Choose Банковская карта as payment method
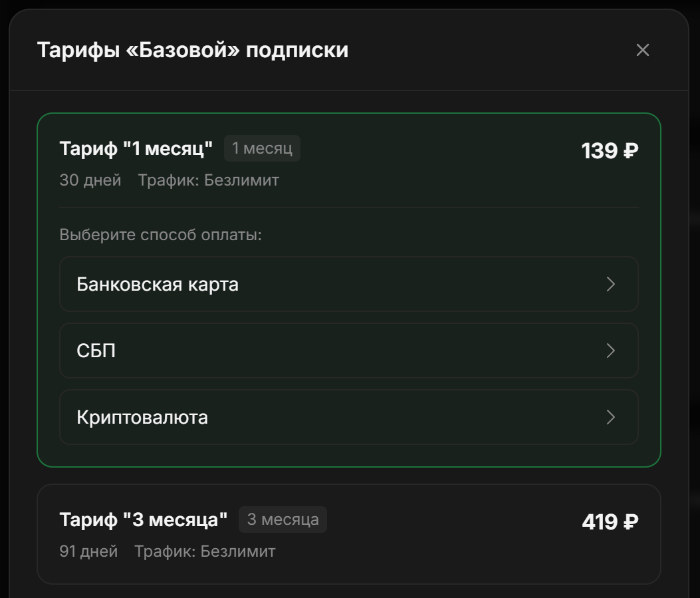700x598 pixels. point(158,285)
